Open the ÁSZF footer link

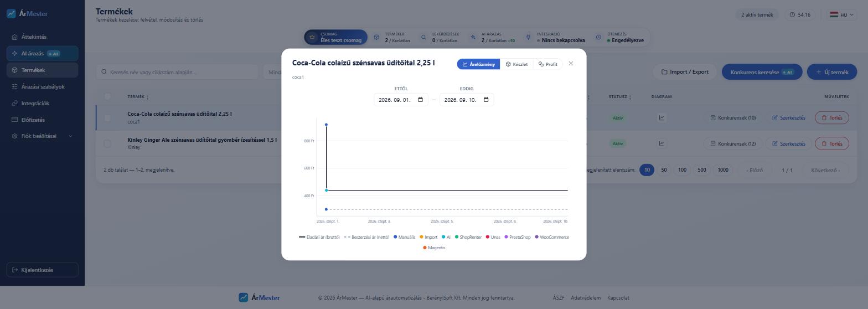(x=559, y=298)
